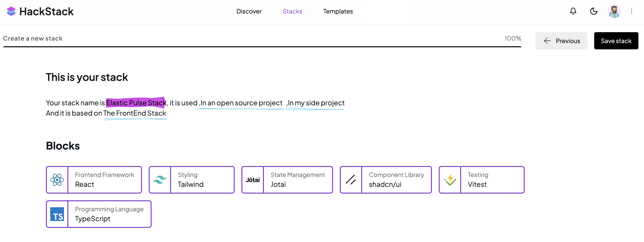This screenshot has width=644, height=242.
Task: Open the three-dot more options menu
Action: [632, 11]
